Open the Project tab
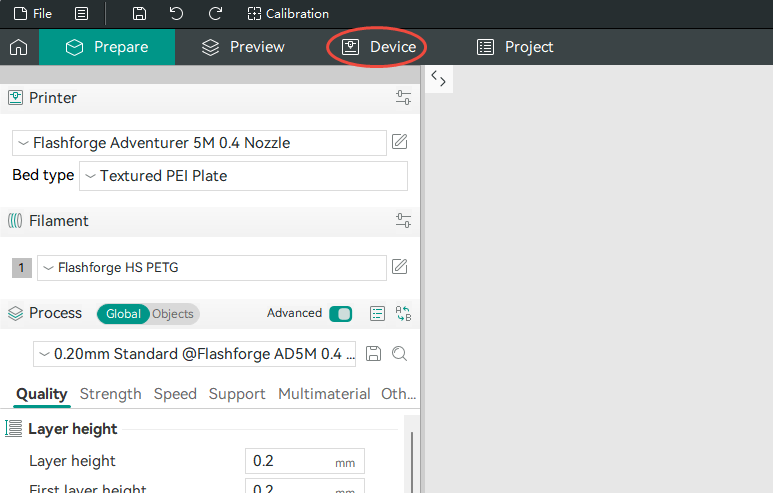Image resolution: width=773 pixels, height=493 pixels. coord(515,47)
